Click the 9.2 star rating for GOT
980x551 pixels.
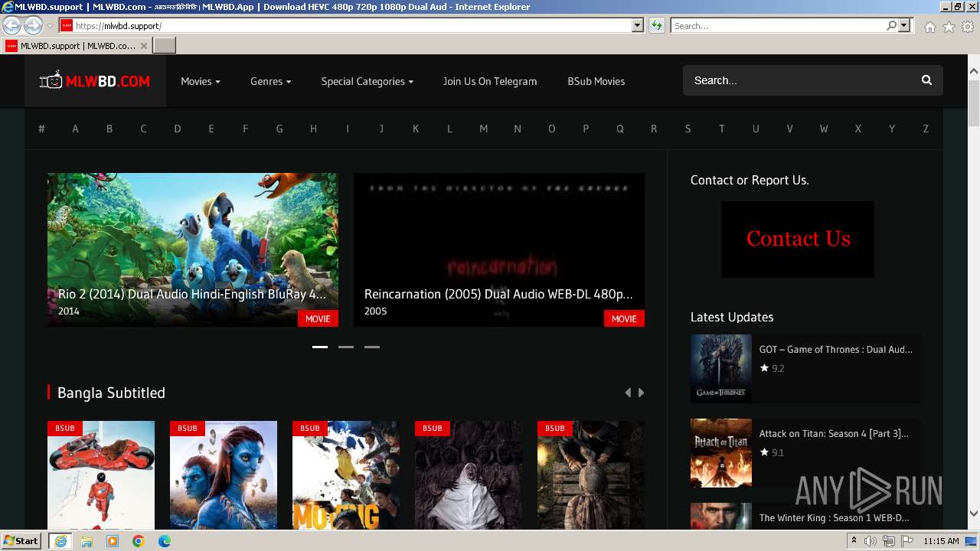pyautogui.click(x=772, y=368)
